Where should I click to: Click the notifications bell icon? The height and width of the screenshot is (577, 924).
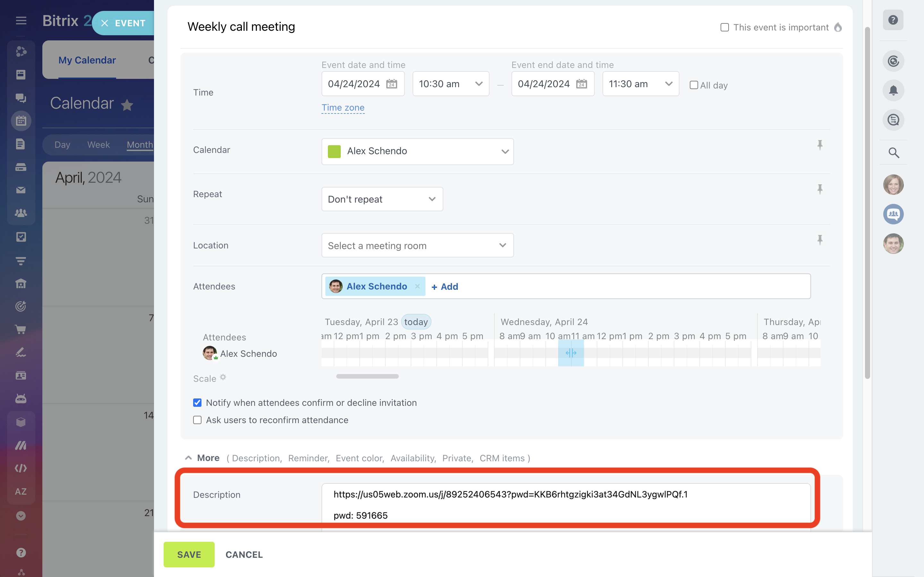(893, 90)
